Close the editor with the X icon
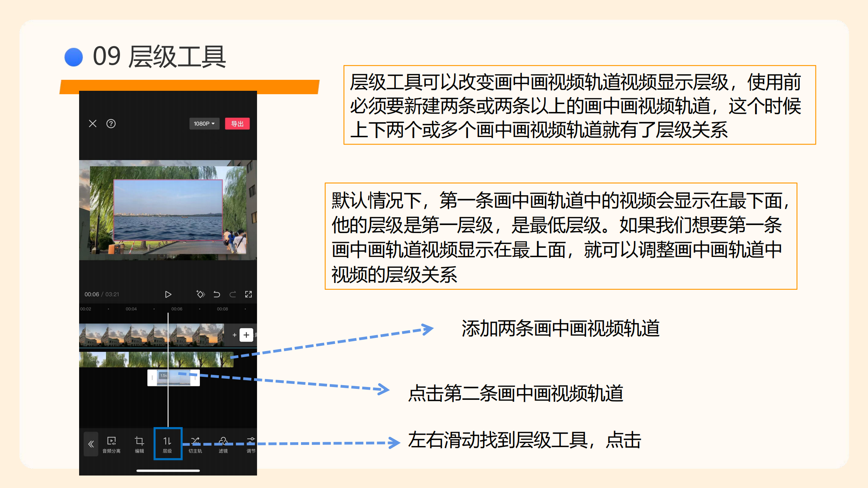Viewport: 868px width, 488px height. (x=93, y=124)
